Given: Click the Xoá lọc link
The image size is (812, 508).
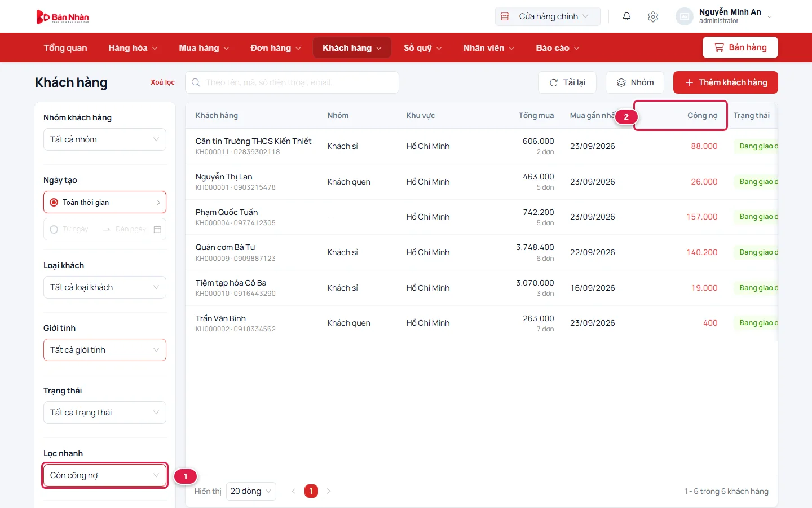Looking at the screenshot, I should pos(162,82).
